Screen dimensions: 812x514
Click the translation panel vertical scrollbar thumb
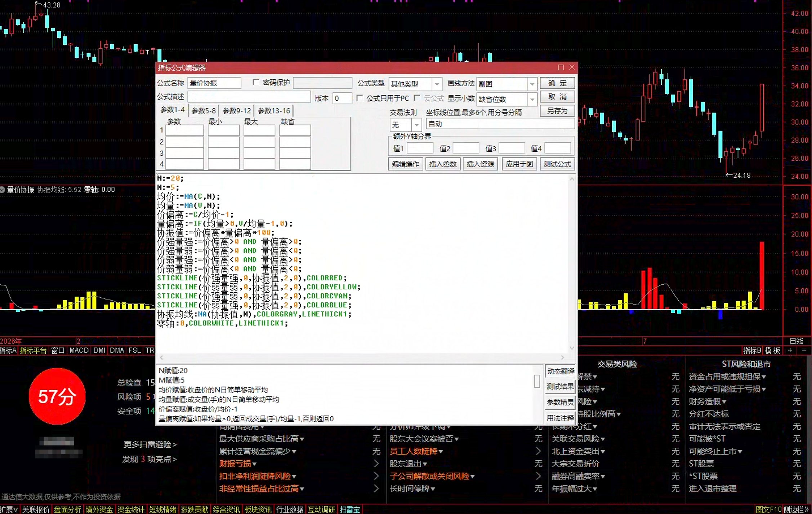[x=537, y=381]
